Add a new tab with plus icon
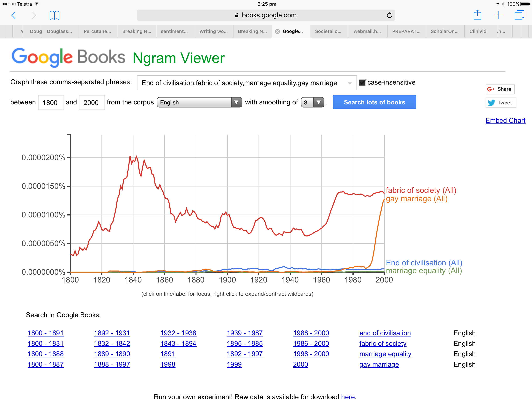Image resolution: width=532 pixels, height=399 pixels. pyautogui.click(x=498, y=15)
